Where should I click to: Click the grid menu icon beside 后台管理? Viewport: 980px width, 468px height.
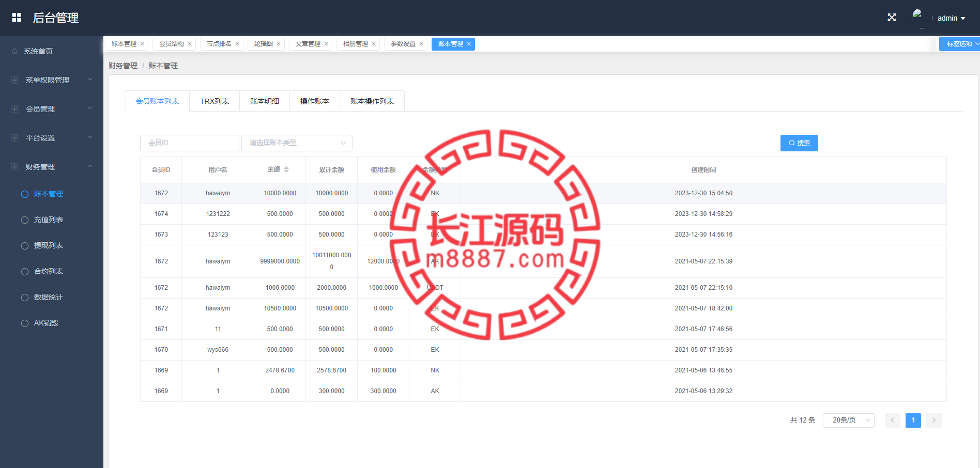click(17, 18)
